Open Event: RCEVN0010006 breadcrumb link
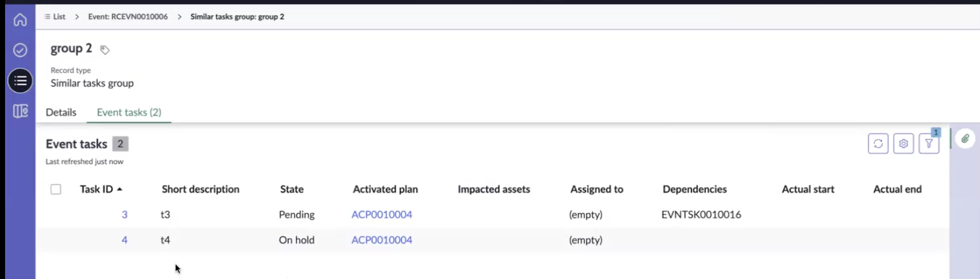 [128, 16]
